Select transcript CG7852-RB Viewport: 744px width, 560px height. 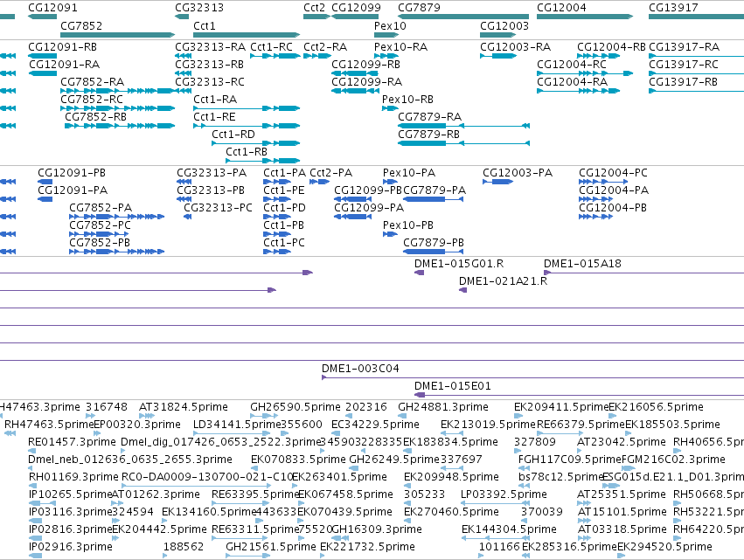click(120, 126)
